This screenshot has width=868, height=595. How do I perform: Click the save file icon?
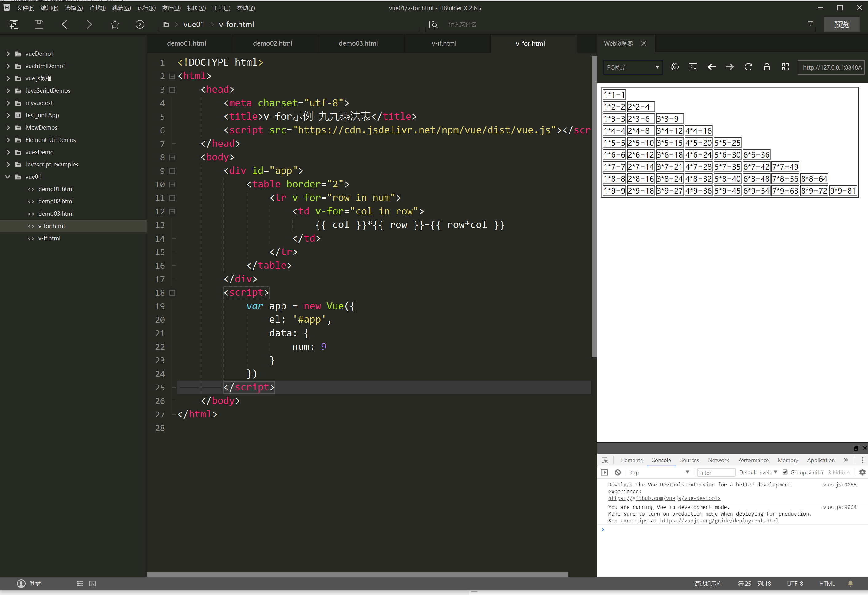point(39,25)
